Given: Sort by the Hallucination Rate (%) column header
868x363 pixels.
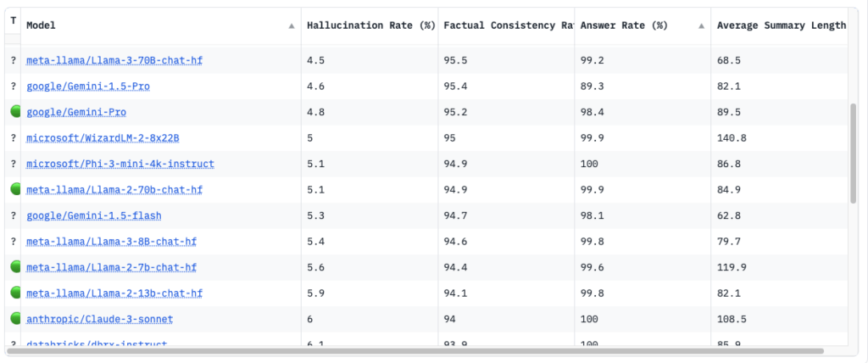Looking at the screenshot, I should point(370,25).
